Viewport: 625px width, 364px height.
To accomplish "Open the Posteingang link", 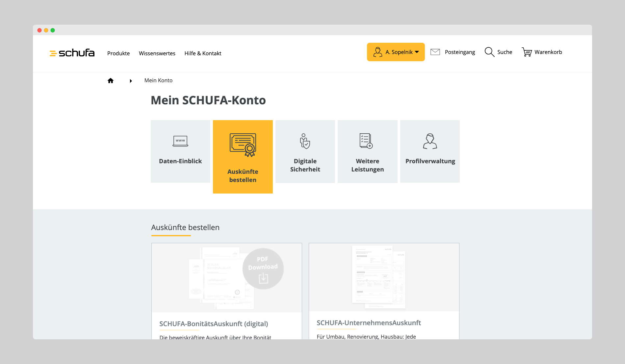I will [x=460, y=52].
